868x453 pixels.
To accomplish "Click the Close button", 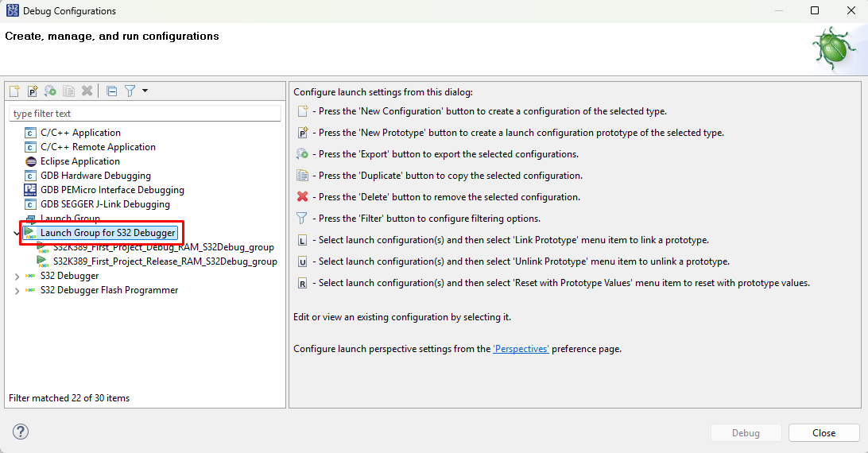I will [823, 433].
